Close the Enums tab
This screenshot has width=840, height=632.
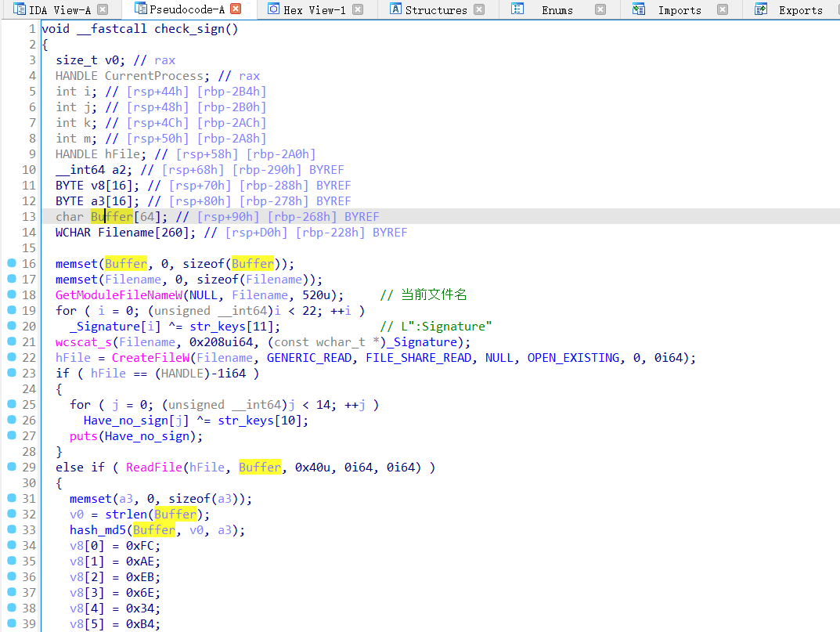[x=600, y=9]
